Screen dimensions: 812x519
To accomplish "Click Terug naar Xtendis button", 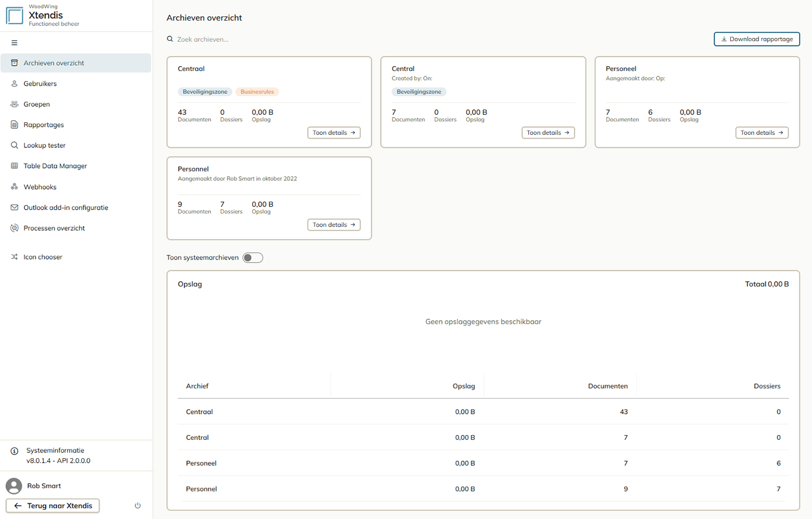I will 53,505.
